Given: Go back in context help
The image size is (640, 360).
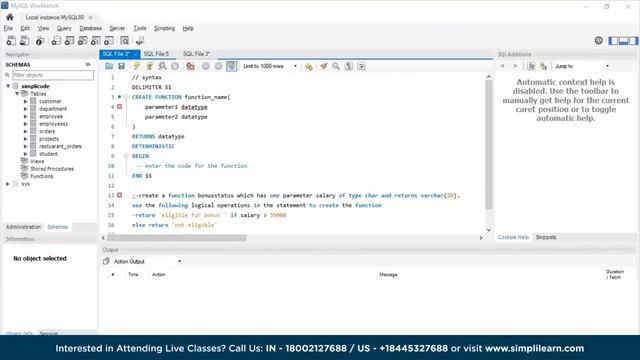Looking at the screenshot, I should pyautogui.click(x=502, y=66).
